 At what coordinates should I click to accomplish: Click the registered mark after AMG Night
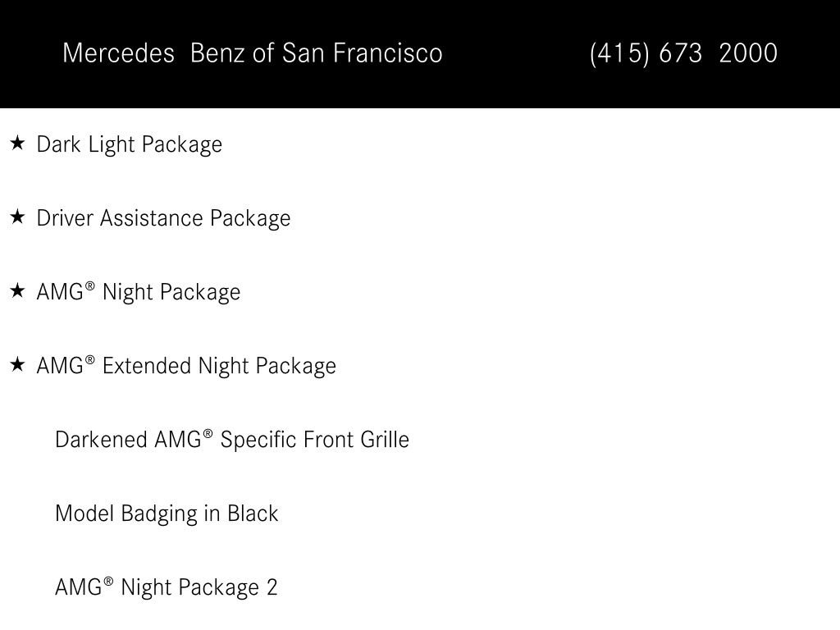tap(90, 286)
